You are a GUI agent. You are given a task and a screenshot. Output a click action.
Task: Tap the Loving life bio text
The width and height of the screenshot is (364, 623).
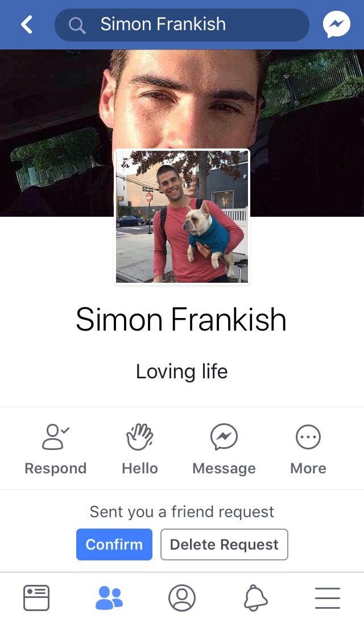[x=181, y=372]
